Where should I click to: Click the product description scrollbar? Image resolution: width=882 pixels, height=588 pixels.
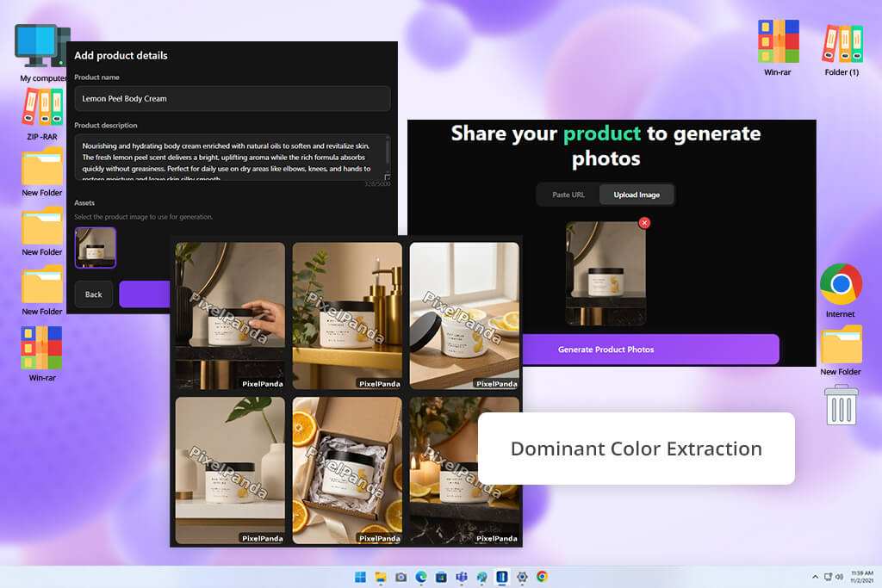click(x=388, y=151)
